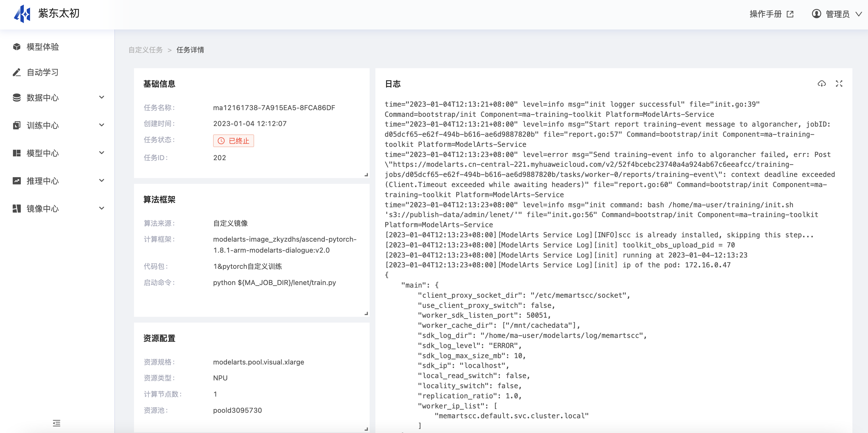Click the "worker_sdk_listen_port": 50051 log line
868x433 pixels.
coord(484,315)
